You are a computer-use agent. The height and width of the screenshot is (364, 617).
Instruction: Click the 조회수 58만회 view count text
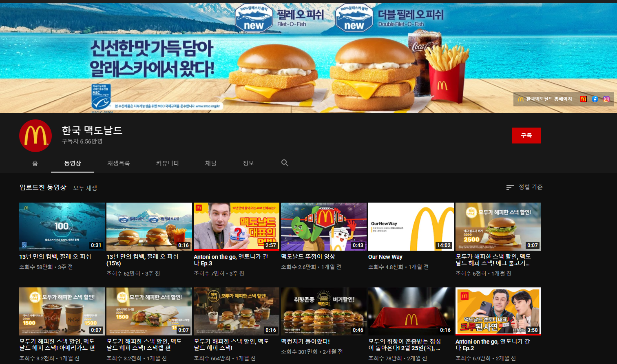(36, 267)
